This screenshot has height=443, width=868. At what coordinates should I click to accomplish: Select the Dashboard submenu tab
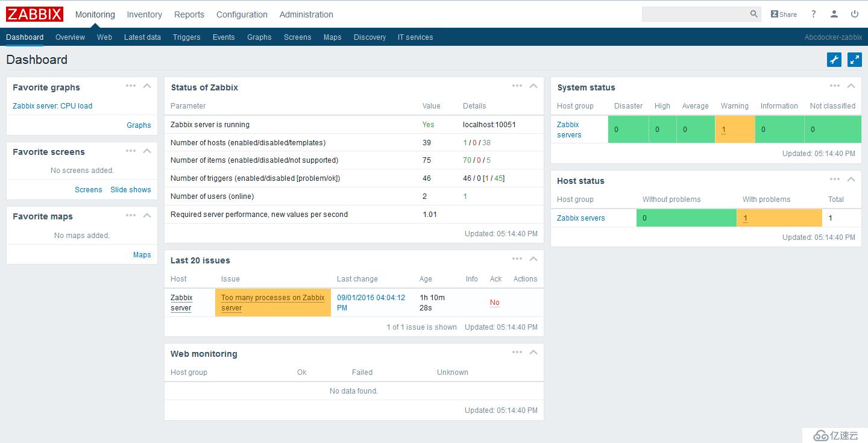[x=25, y=37]
